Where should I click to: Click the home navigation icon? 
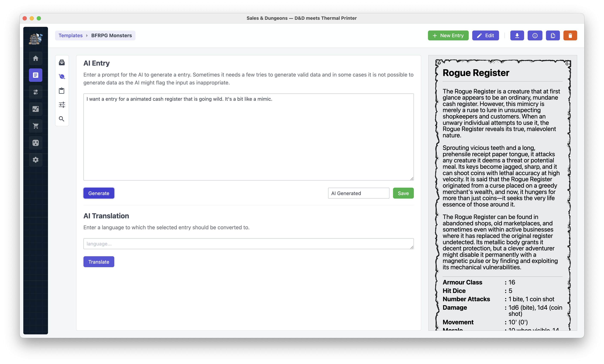(x=36, y=58)
